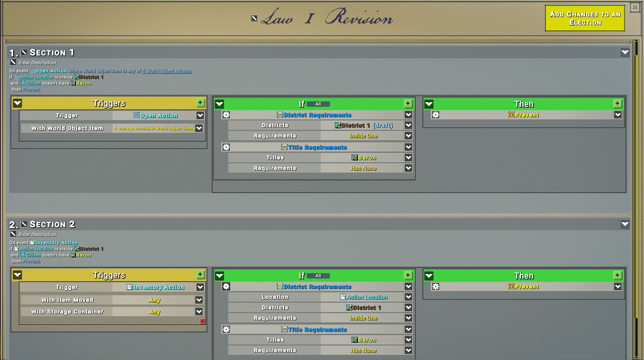Click the gear icon on District Requirements condition
644x360 pixels.
click(x=227, y=115)
